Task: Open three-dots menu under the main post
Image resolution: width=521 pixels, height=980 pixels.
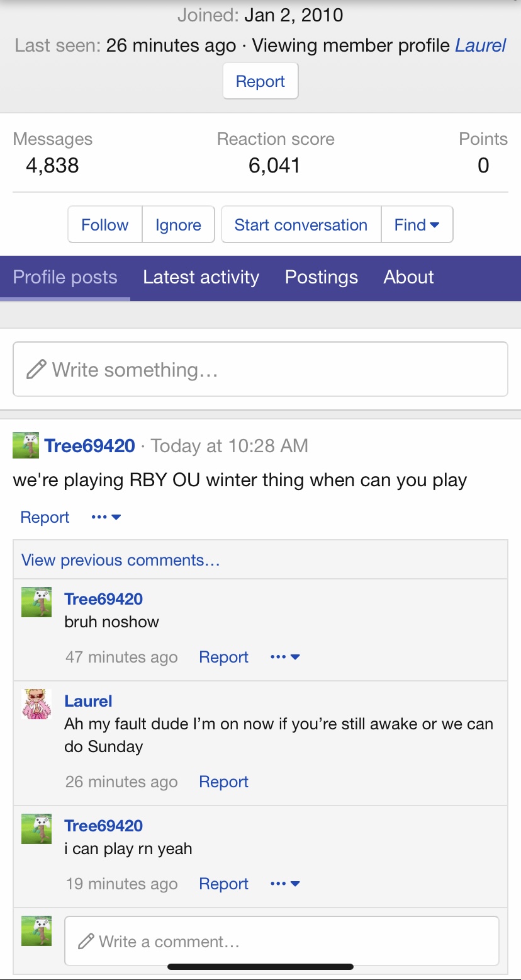Action: [x=106, y=517]
